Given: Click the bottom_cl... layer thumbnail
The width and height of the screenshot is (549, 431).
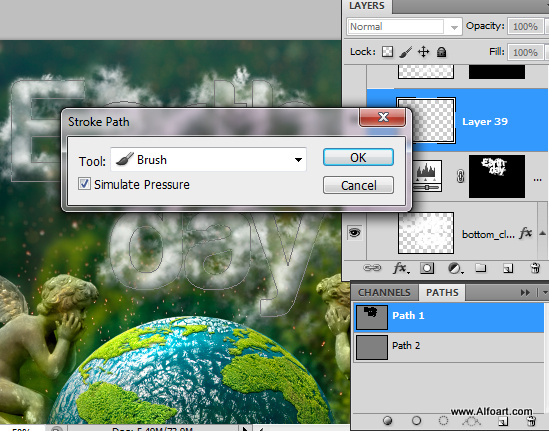Looking at the screenshot, I should point(426,232).
